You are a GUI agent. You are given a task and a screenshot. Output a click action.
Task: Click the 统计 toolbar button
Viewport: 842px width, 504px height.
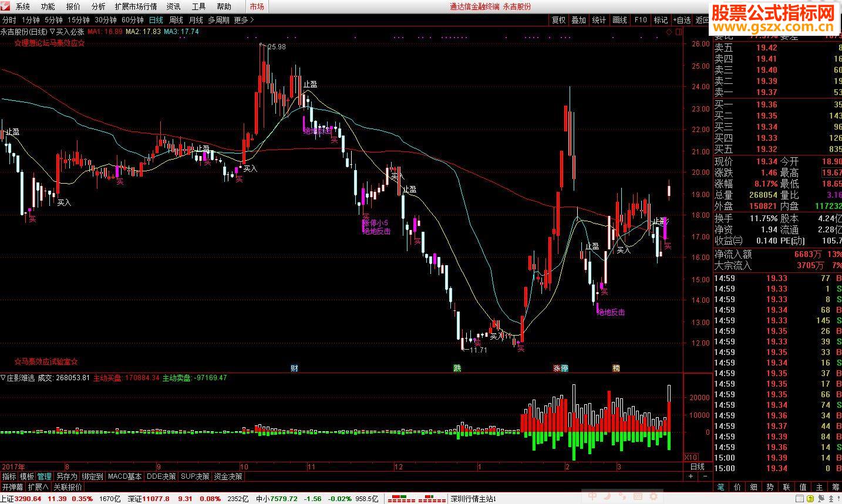point(599,20)
